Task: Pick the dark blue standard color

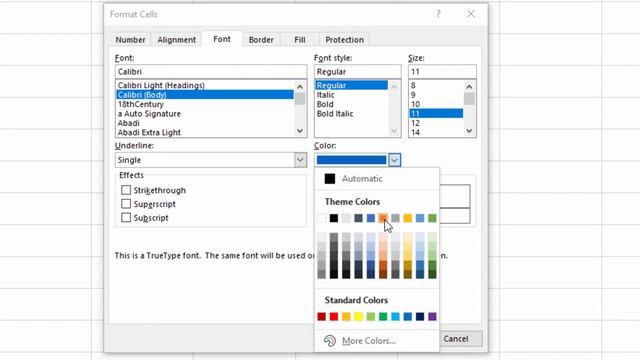Action: [420, 316]
